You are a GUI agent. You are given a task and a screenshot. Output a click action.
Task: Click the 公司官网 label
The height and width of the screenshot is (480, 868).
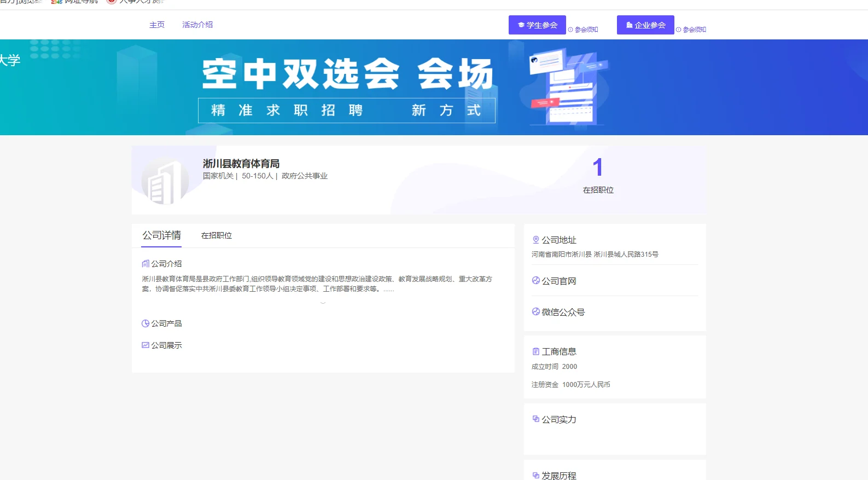pos(559,281)
